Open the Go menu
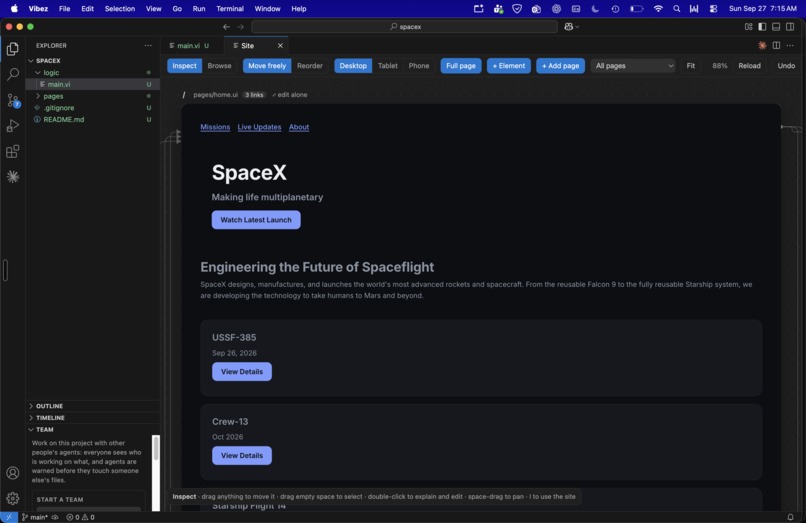This screenshot has width=806, height=523. [177, 9]
